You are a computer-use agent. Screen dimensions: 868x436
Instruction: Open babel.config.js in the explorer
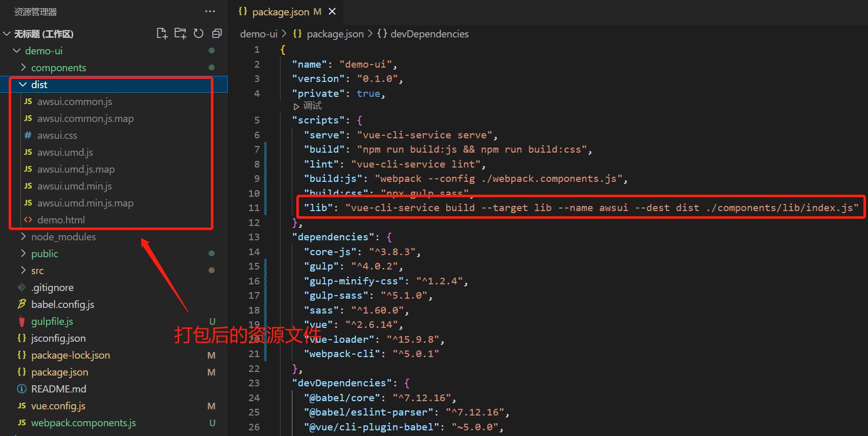[62, 304]
